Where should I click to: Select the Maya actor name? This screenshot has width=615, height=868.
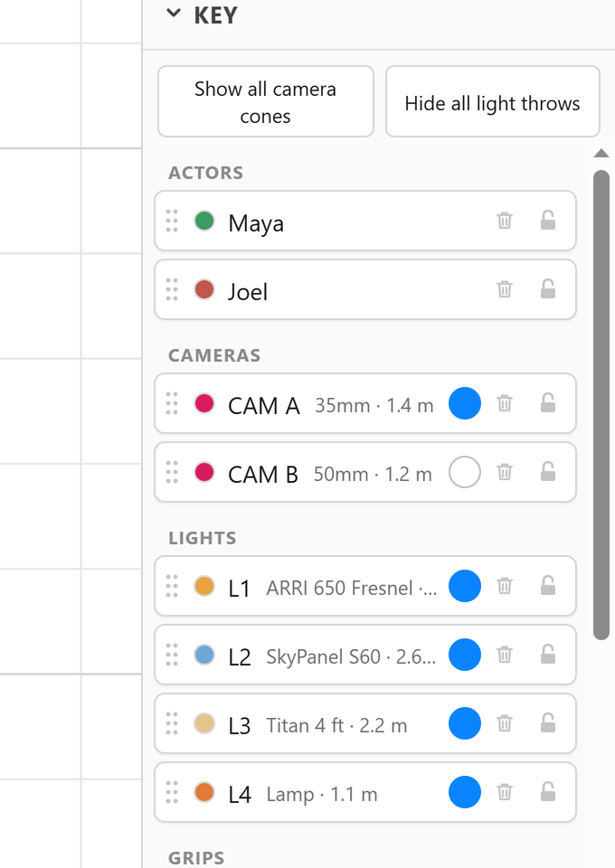coord(256,223)
